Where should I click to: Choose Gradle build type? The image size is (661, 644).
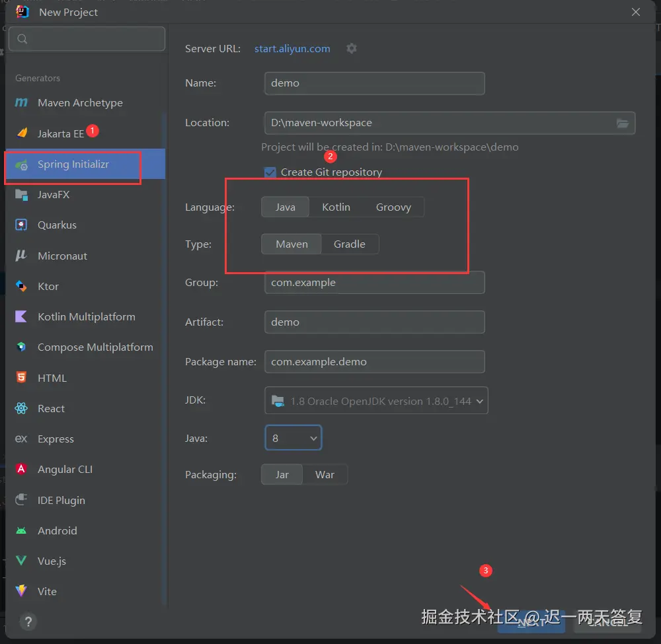click(350, 244)
